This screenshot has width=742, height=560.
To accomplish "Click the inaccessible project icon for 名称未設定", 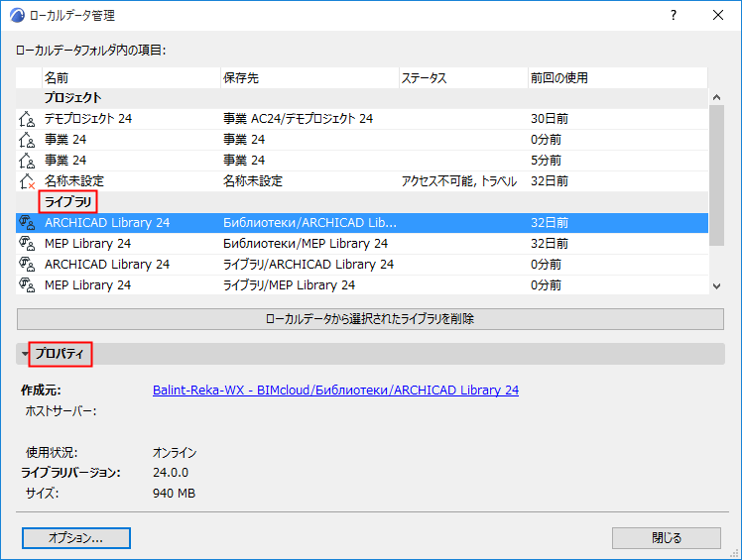I will [27, 181].
